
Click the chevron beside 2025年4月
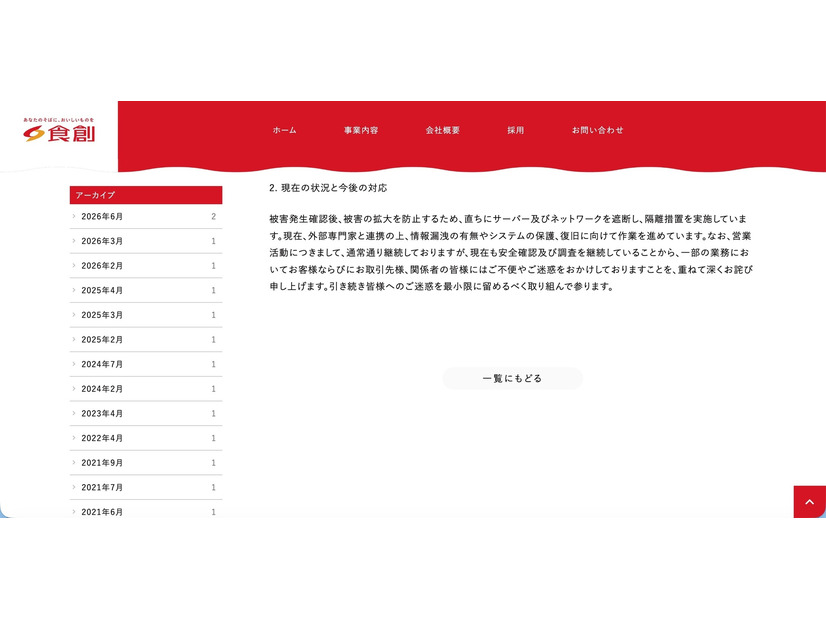pos(74,290)
